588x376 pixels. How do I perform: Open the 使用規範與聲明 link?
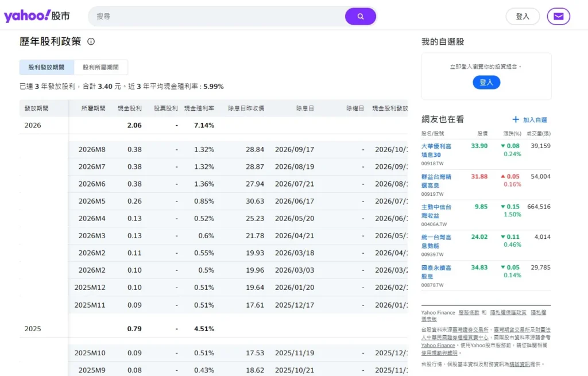click(439, 353)
